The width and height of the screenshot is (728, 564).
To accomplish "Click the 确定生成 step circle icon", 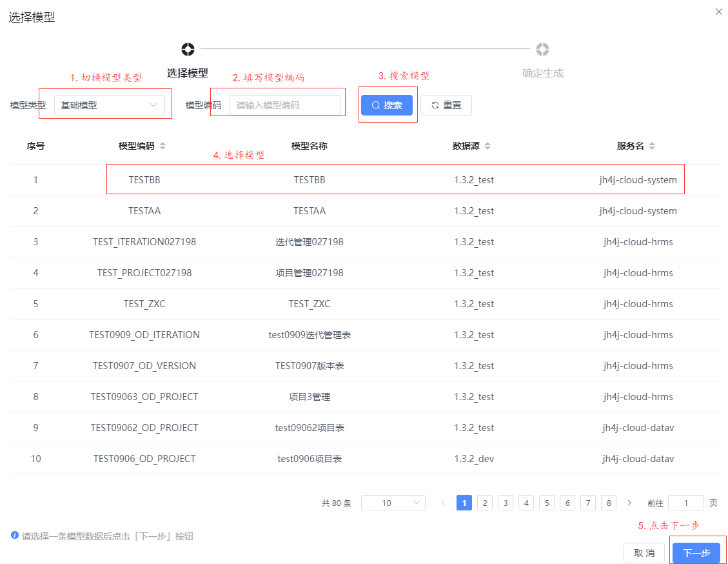I will [x=542, y=49].
